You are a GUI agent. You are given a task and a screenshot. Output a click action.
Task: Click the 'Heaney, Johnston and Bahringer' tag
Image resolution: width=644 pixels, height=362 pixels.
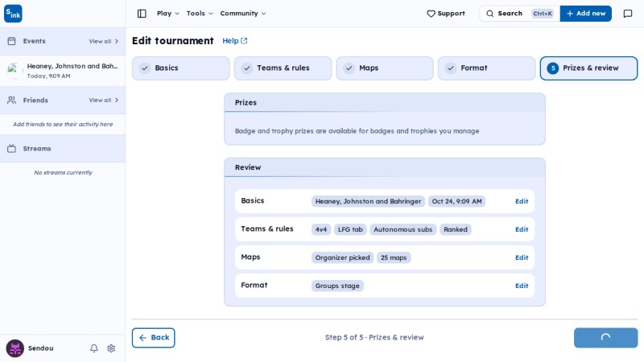(x=368, y=202)
